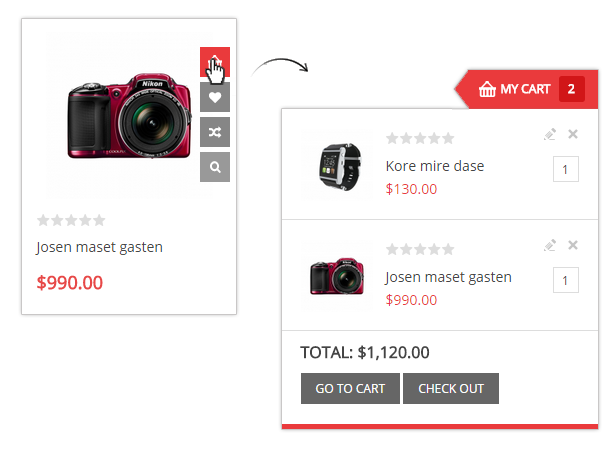Click the cart item count badge
This screenshot has width=616, height=449.
[571, 89]
